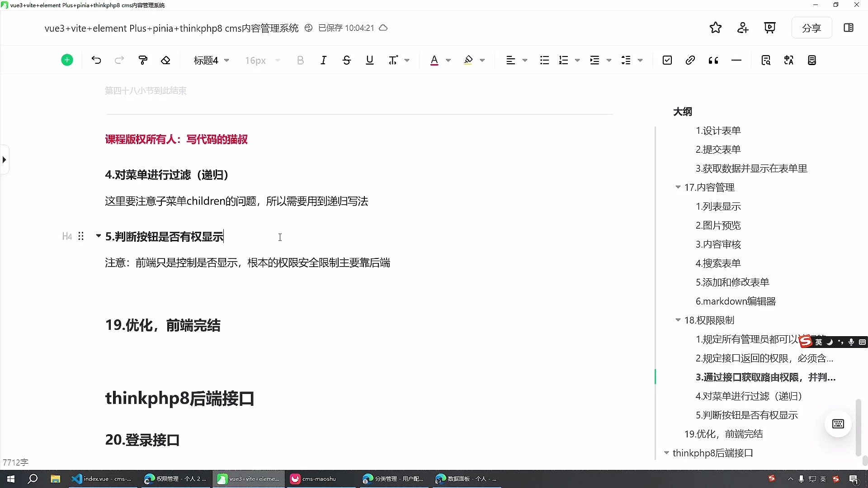Insert a hyperlink
Image resolution: width=868 pixels, height=488 pixels.
click(690, 60)
